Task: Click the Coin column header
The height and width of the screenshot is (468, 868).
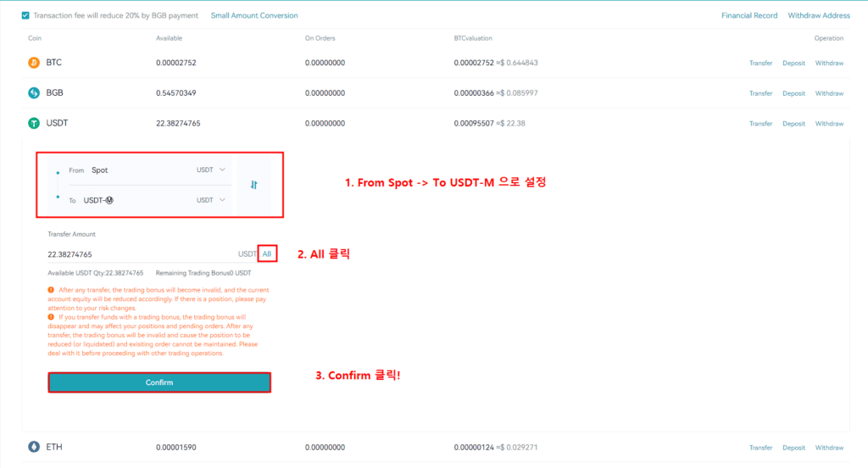Action: (x=35, y=38)
